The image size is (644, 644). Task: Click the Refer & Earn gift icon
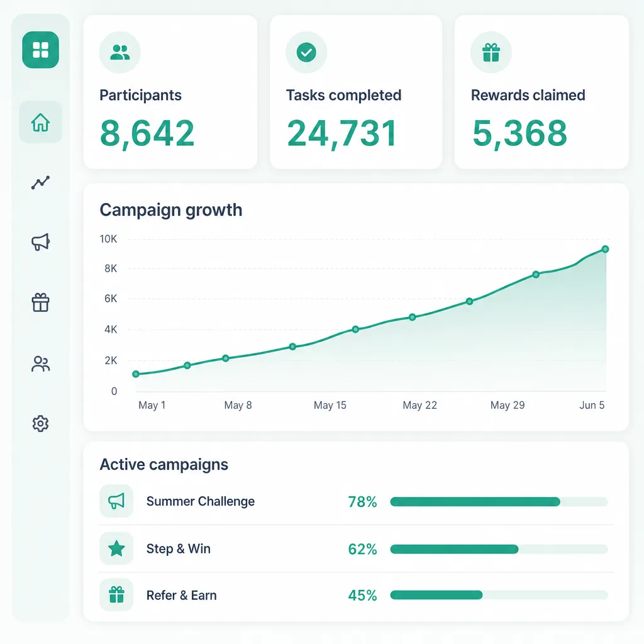pyautogui.click(x=116, y=595)
